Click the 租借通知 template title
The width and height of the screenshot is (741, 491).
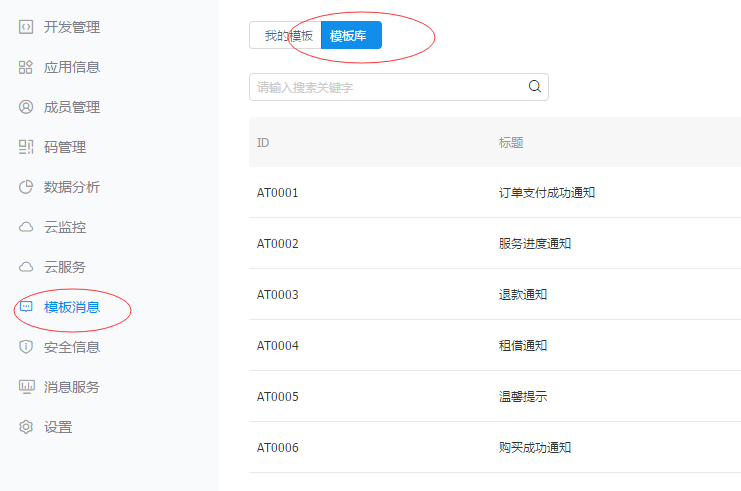coord(522,345)
